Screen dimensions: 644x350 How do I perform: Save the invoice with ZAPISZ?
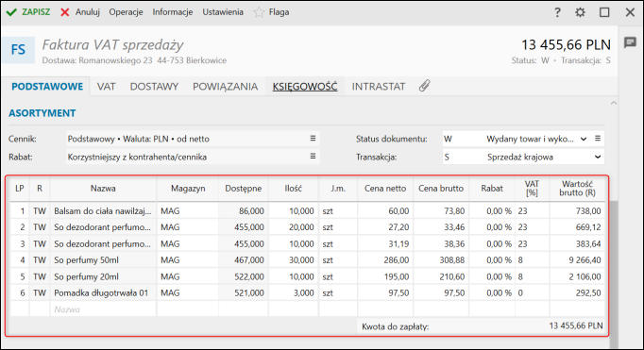pyautogui.click(x=28, y=12)
